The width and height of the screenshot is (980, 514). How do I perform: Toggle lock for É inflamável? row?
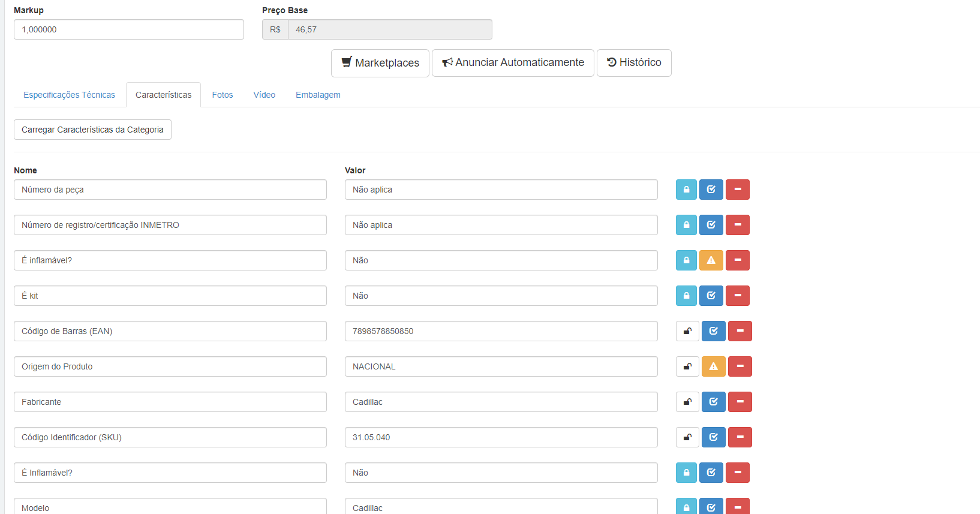686,260
